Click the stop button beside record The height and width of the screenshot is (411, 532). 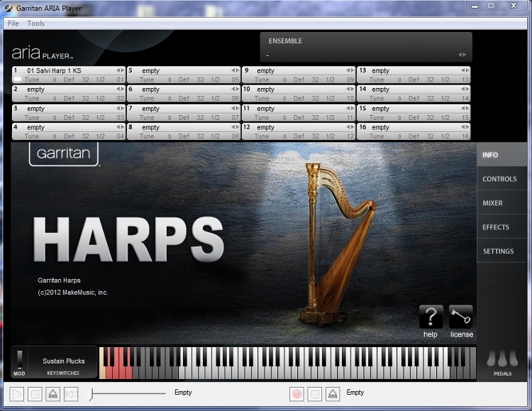[314, 394]
